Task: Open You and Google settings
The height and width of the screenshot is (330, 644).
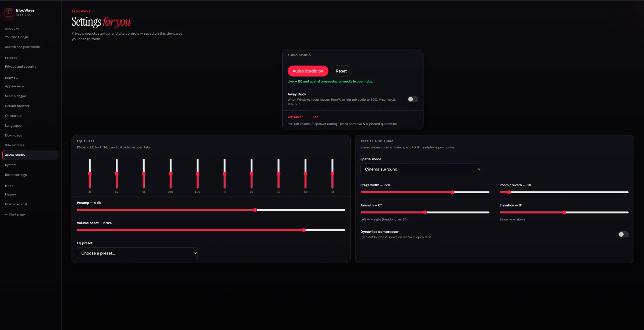Action: coord(30,37)
